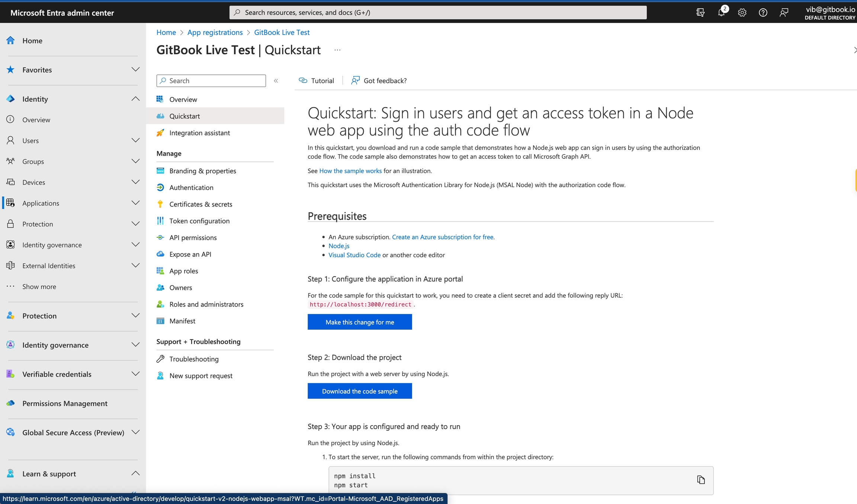Open How the sample works link
The width and height of the screenshot is (857, 504).
350,171
